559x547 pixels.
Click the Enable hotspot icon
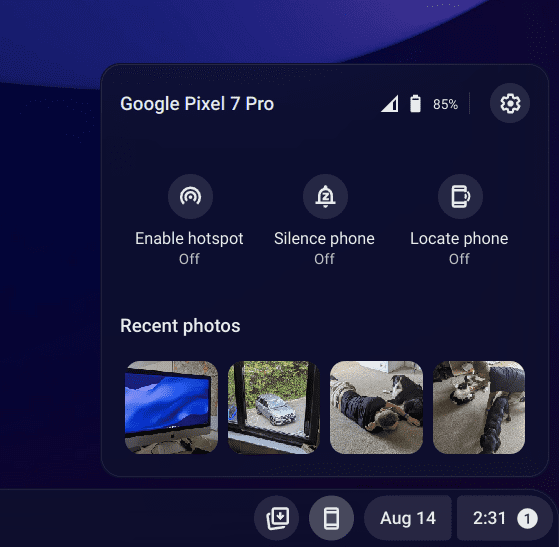190,196
